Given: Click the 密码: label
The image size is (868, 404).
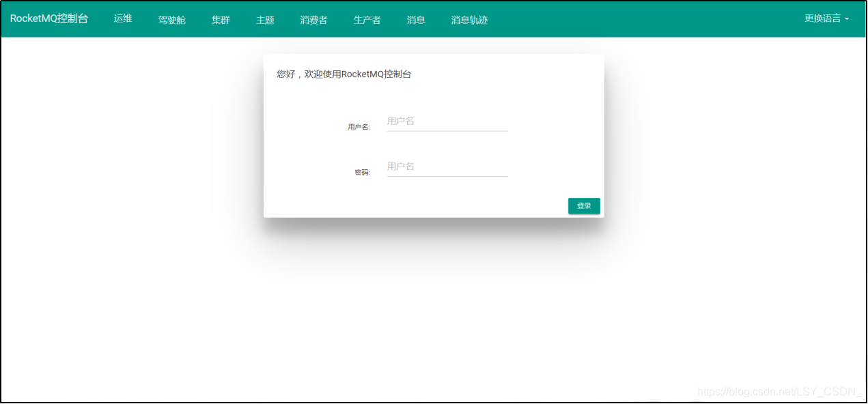Looking at the screenshot, I should click(362, 173).
